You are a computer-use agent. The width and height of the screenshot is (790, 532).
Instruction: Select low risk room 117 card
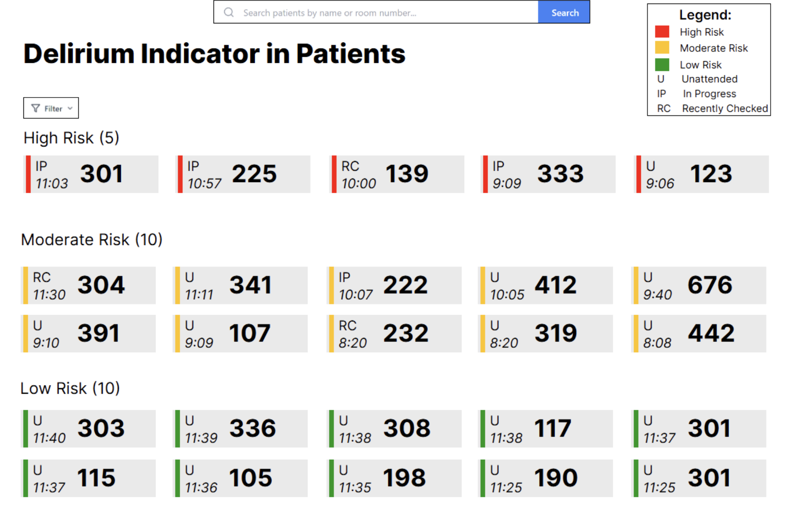coord(546,429)
